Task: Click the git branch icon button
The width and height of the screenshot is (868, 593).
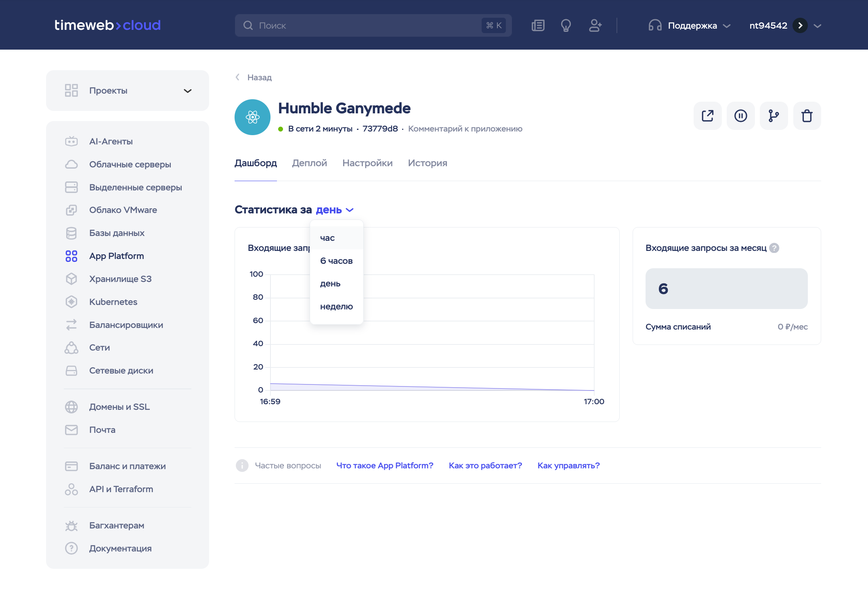Action: [774, 116]
